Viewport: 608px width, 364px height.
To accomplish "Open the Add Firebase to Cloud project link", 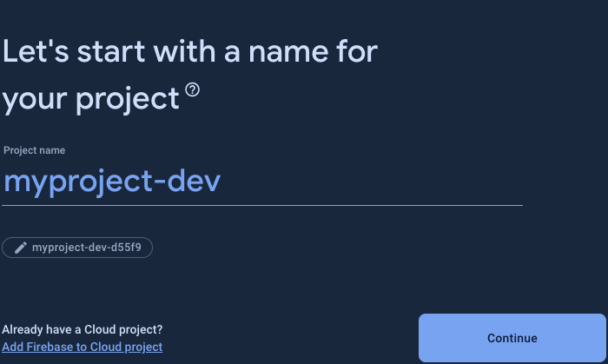I will pos(83,347).
